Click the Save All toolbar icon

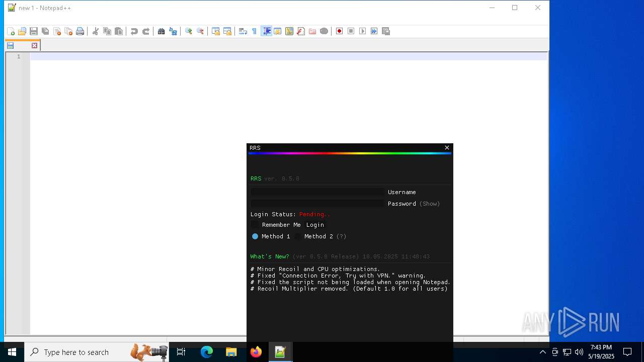[45, 31]
